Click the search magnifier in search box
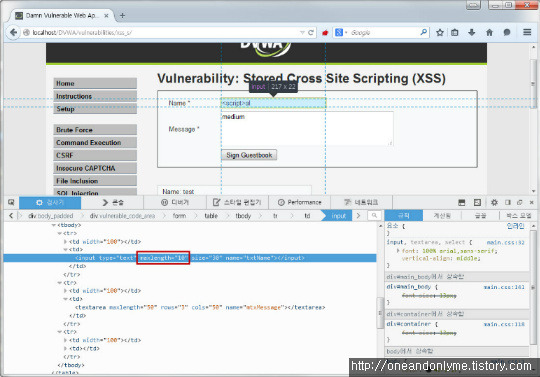 (x=424, y=32)
